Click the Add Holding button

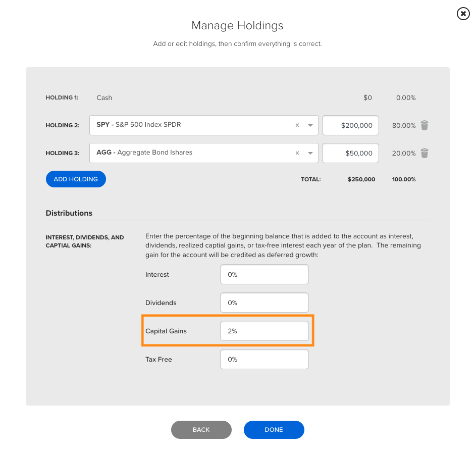(x=76, y=179)
